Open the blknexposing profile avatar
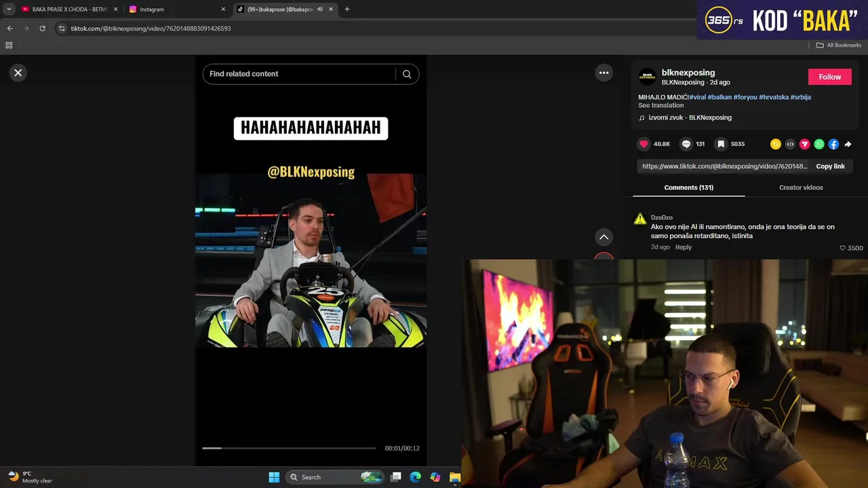This screenshot has height=488, width=868. tap(648, 77)
